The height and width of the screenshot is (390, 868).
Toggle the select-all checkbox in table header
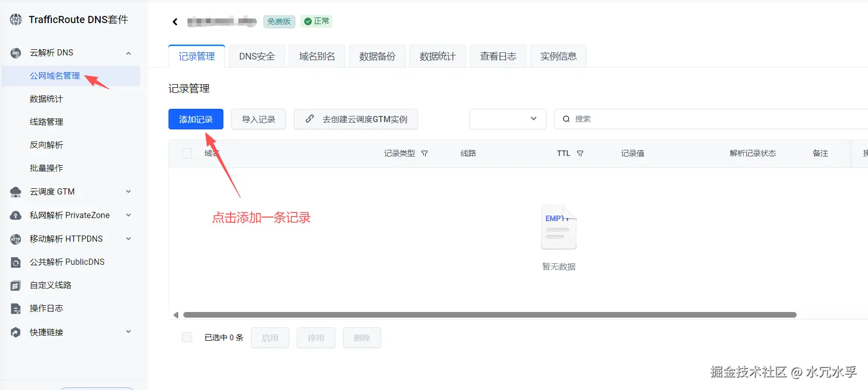[187, 153]
